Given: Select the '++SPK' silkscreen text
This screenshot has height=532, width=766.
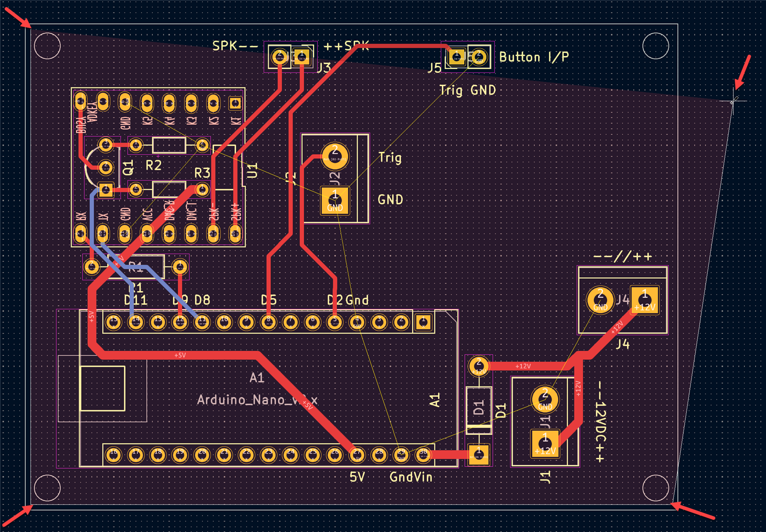Looking at the screenshot, I should pyautogui.click(x=346, y=46).
